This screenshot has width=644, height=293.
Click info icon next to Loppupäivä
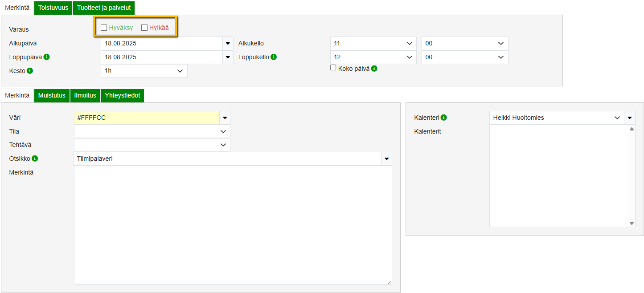coord(47,57)
